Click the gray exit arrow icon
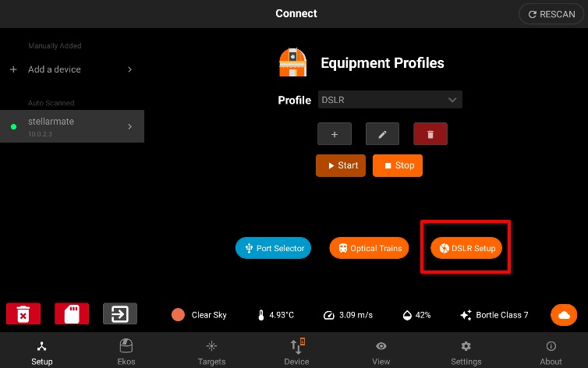This screenshot has height=368, width=588. tap(120, 313)
